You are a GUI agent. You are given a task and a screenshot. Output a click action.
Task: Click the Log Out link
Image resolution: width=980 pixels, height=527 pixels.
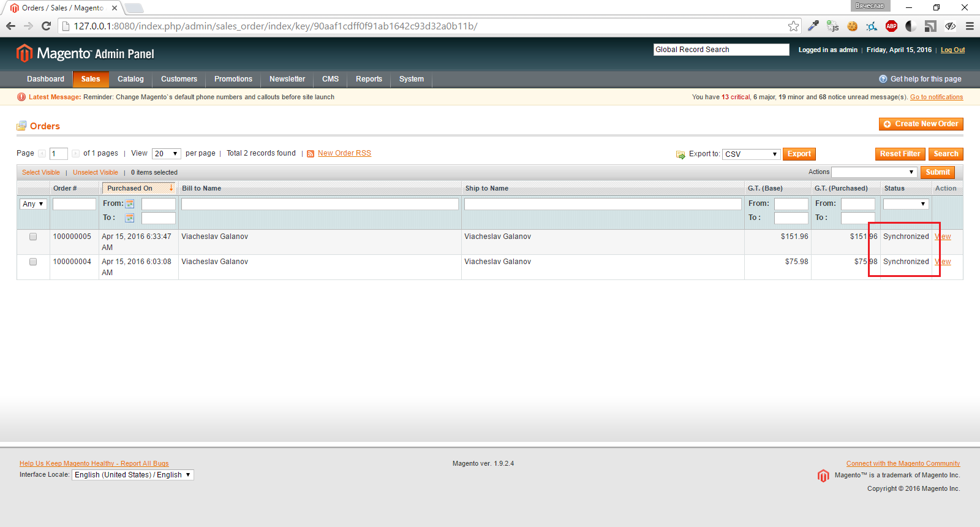(952, 50)
